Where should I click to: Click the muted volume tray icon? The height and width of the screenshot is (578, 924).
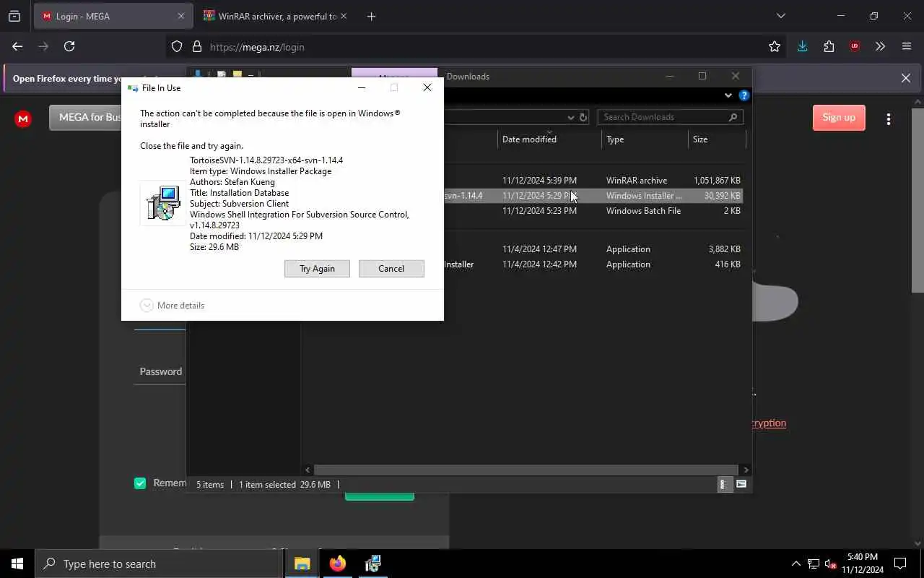click(x=831, y=564)
